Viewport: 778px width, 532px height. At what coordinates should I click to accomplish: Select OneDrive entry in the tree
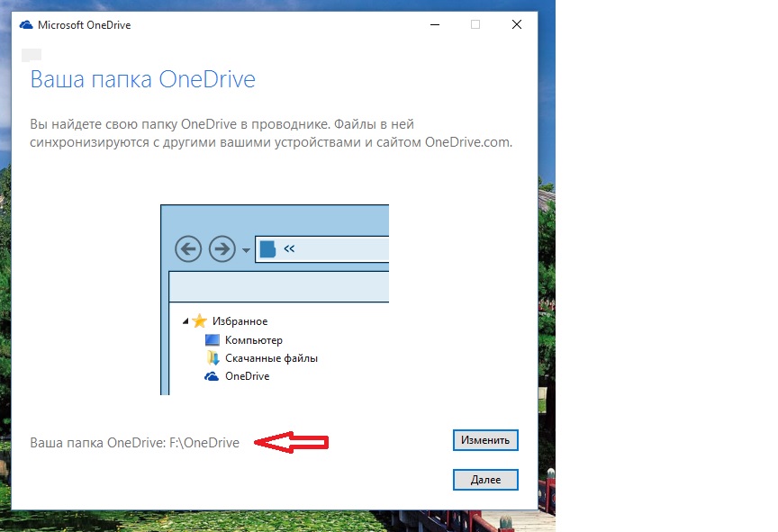247,376
